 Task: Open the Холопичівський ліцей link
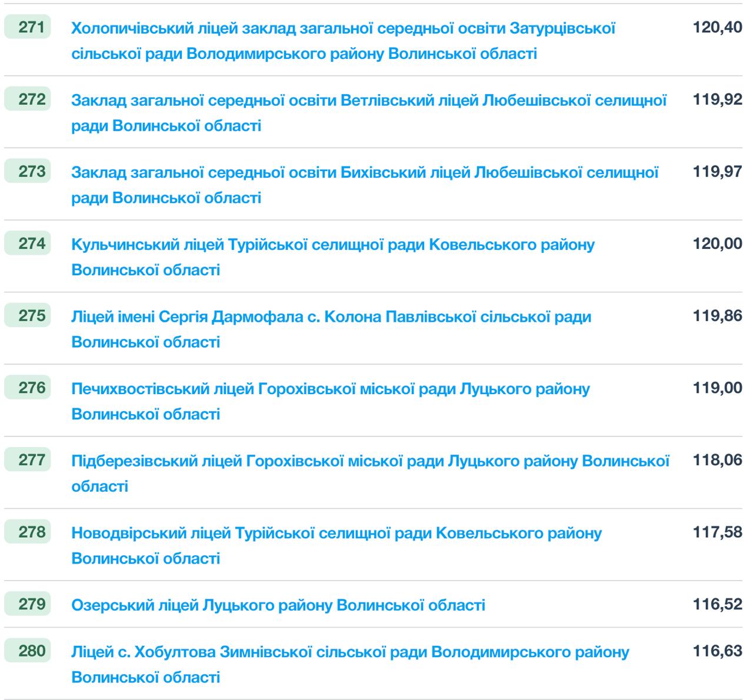[x=343, y=28]
